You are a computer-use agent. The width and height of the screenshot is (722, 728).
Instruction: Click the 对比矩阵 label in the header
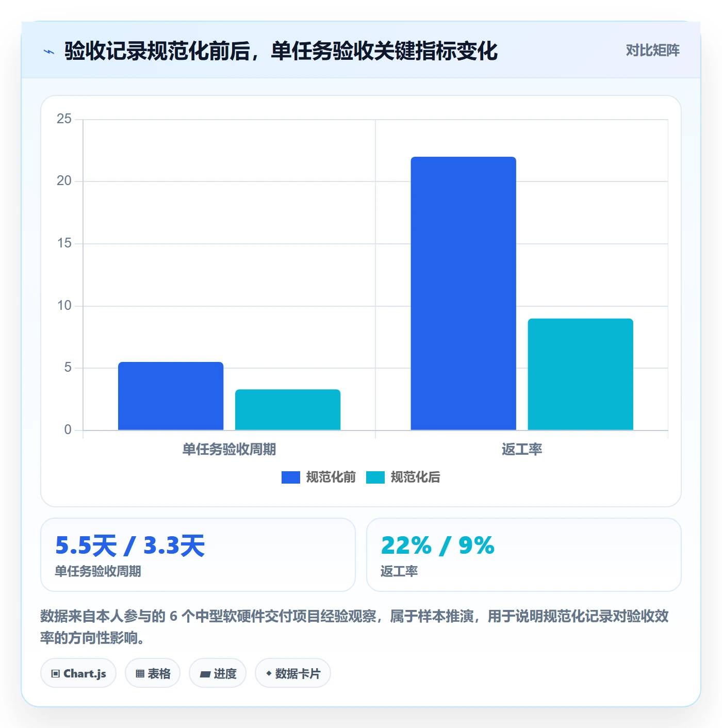coord(652,51)
